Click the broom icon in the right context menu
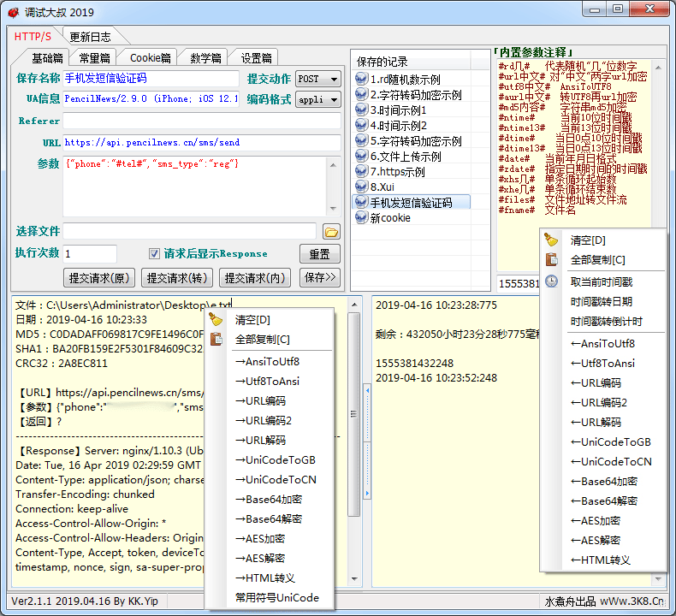Image resolution: width=676 pixels, height=616 pixels. pyautogui.click(x=552, y=240)
